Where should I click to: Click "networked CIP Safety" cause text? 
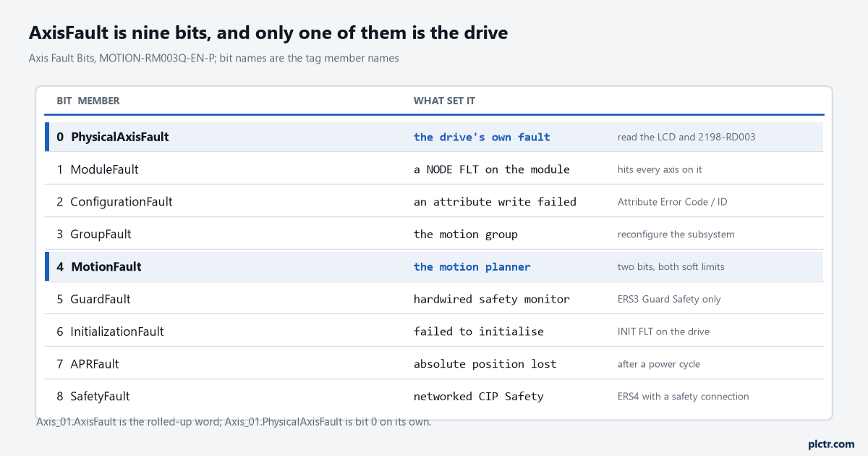coord(479,397)
